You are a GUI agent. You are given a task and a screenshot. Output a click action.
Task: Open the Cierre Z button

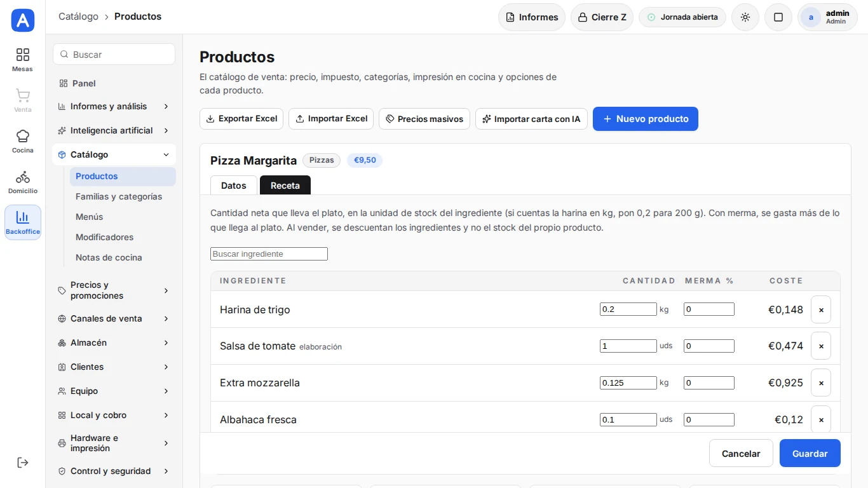(x=601, y=17)
